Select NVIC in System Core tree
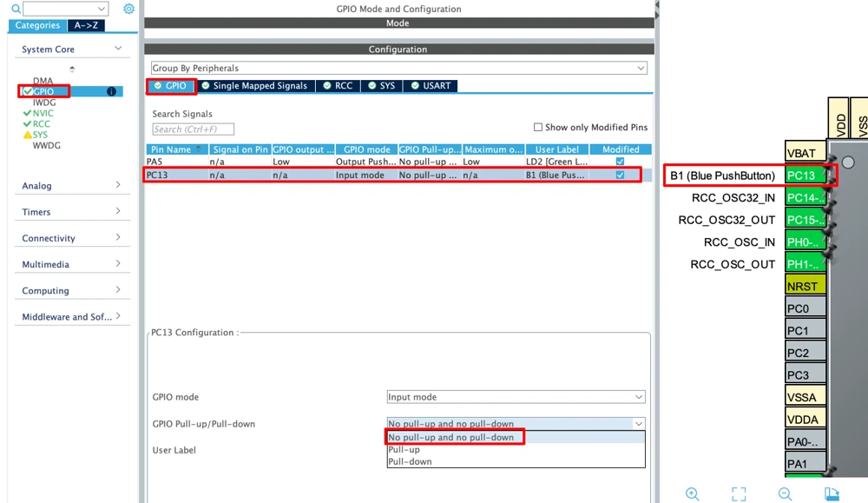 click(43, 113)
